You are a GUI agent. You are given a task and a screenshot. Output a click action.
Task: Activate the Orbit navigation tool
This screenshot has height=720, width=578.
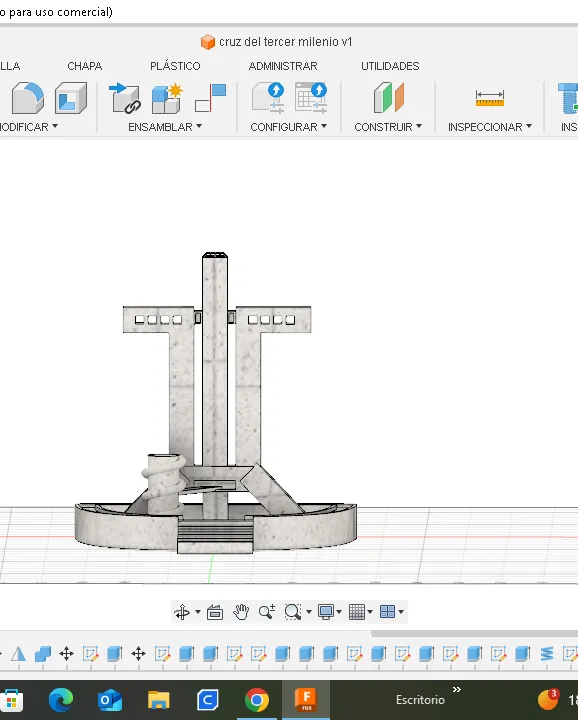point(182,612)
